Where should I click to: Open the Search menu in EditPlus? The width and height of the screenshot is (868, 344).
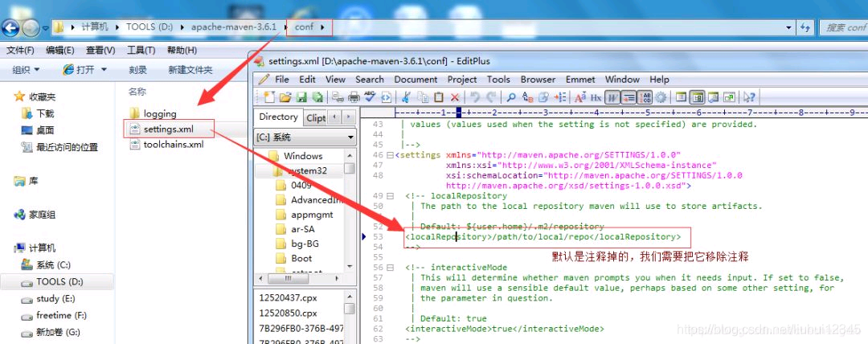pyautogui.click(x=369, y=80)
